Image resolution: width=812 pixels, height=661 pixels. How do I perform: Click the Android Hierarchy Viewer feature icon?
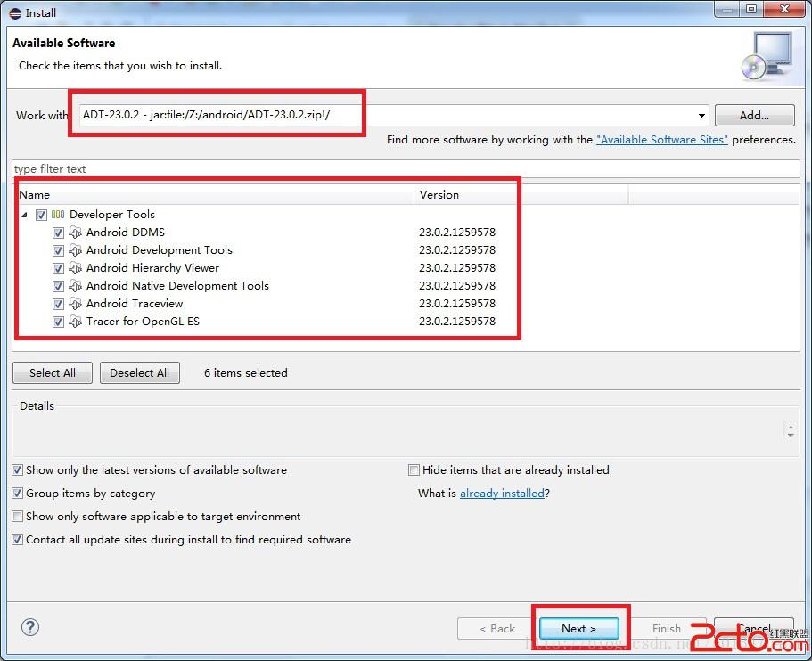pos(76,268)
